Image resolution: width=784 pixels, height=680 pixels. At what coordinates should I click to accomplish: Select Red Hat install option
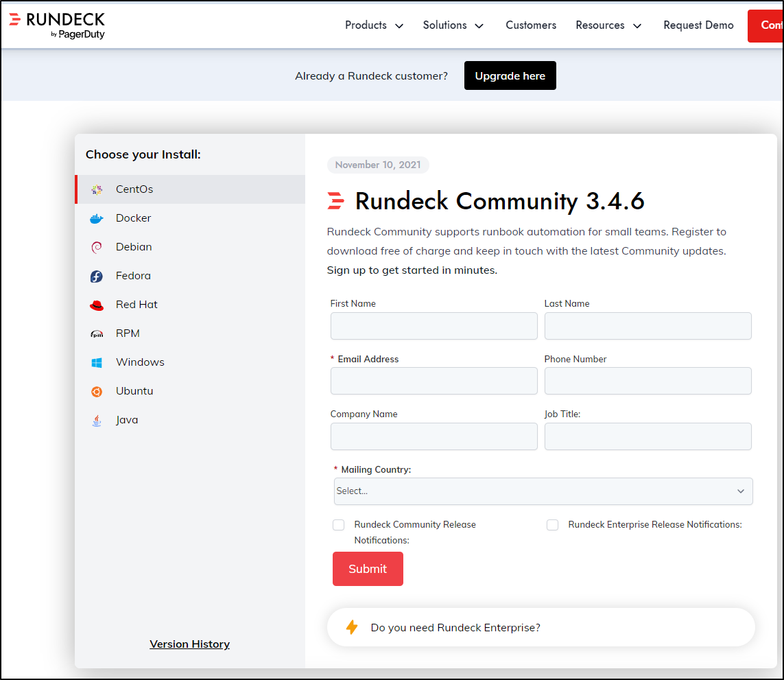point(190,305)
